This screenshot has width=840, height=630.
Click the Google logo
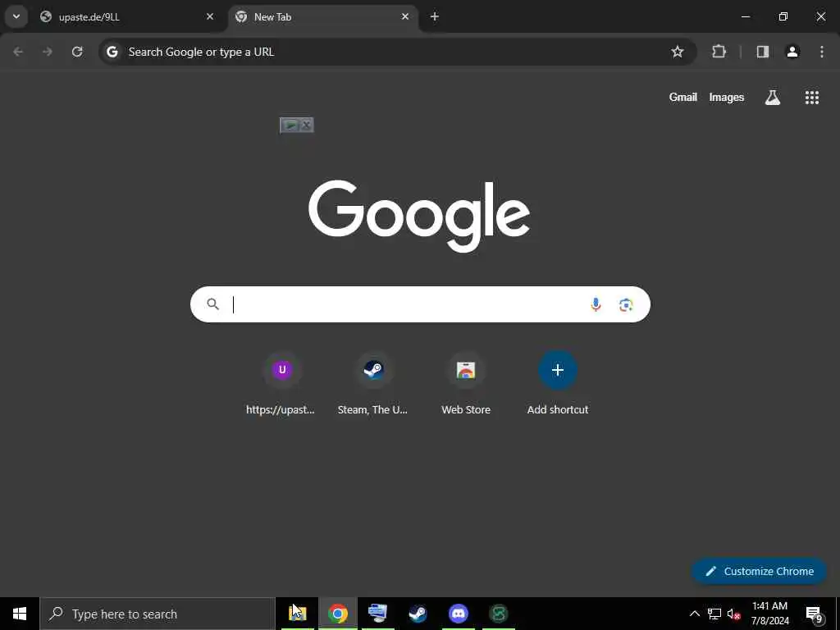(x=419, y=216)
